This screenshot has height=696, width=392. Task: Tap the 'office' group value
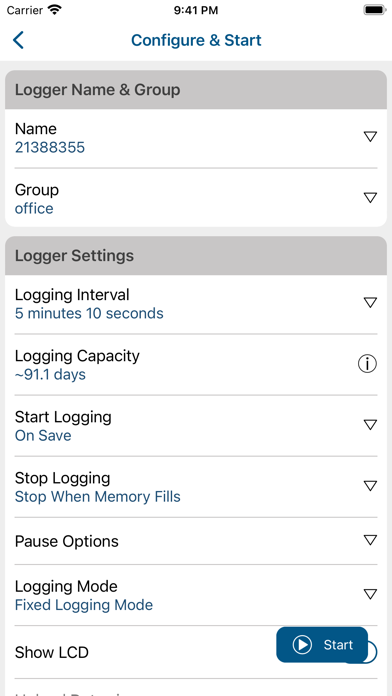[34, 208]
